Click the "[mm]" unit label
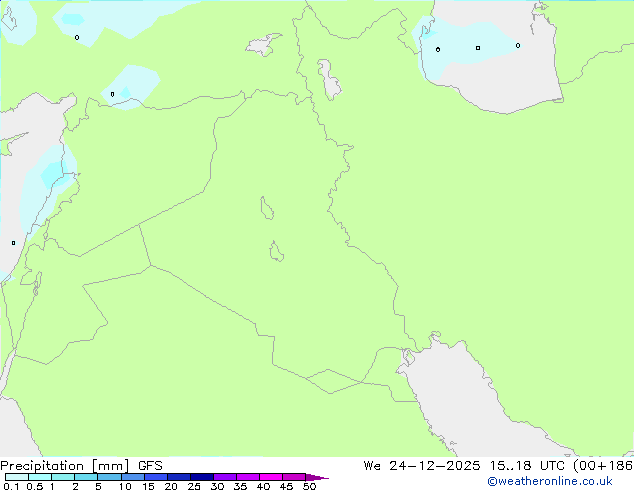This screenshot has width=634, height=490. [x=110, y=466]
